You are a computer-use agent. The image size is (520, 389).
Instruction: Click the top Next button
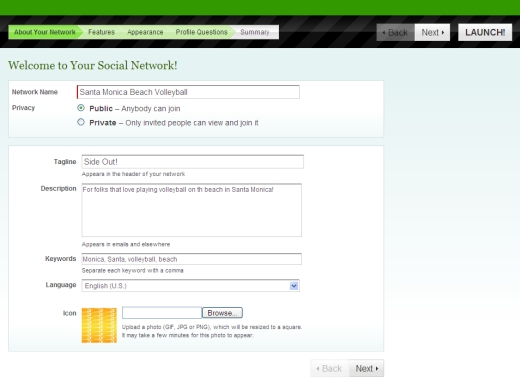point(432,32)
